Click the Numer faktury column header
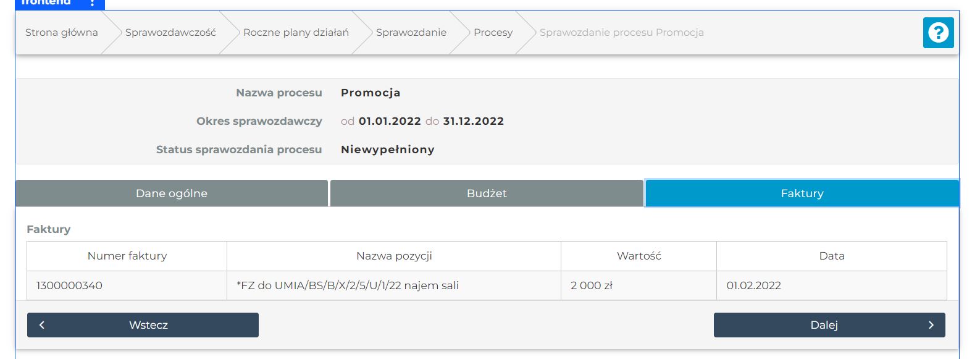This screenshot has width=980, height=359. pos(127,256)
